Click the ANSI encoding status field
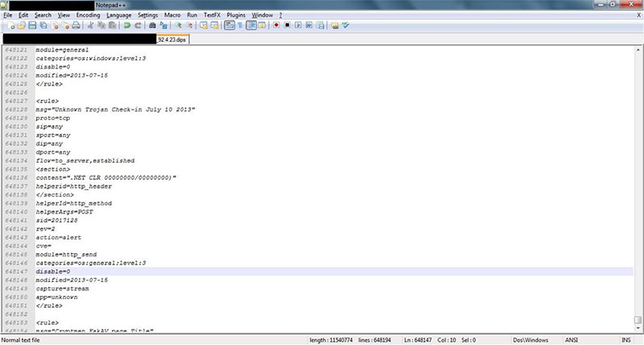 click(x=572, y=340)
